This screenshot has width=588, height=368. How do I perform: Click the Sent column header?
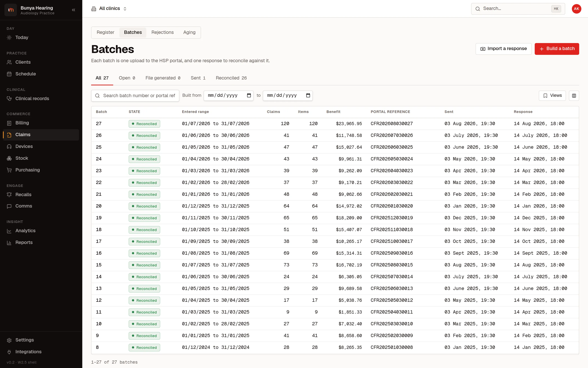449,112
